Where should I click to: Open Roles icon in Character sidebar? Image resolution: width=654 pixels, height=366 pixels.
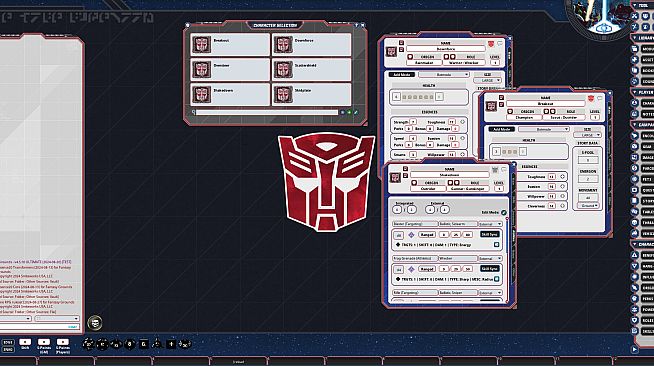point(635,320)
